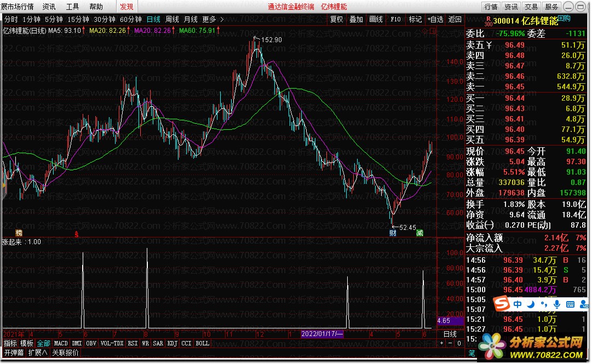
Task: Click the user account icon in IME bar
Action: [584, 304]
